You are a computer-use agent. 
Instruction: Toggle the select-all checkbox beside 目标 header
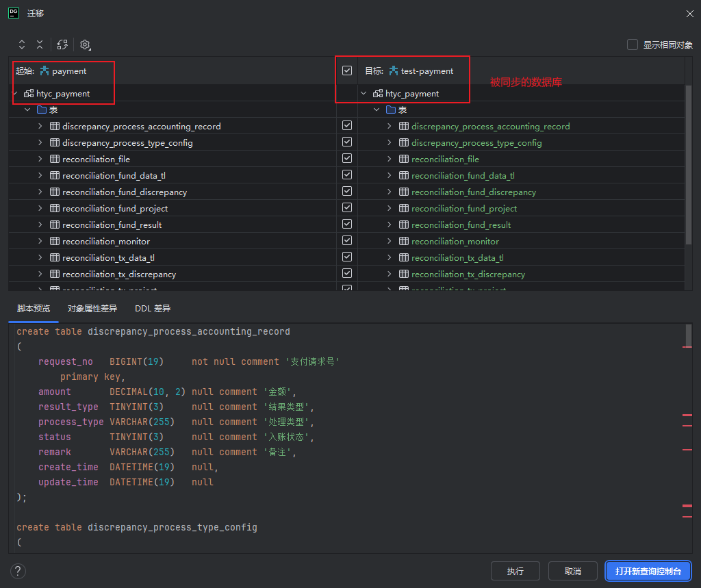[347, 71]
